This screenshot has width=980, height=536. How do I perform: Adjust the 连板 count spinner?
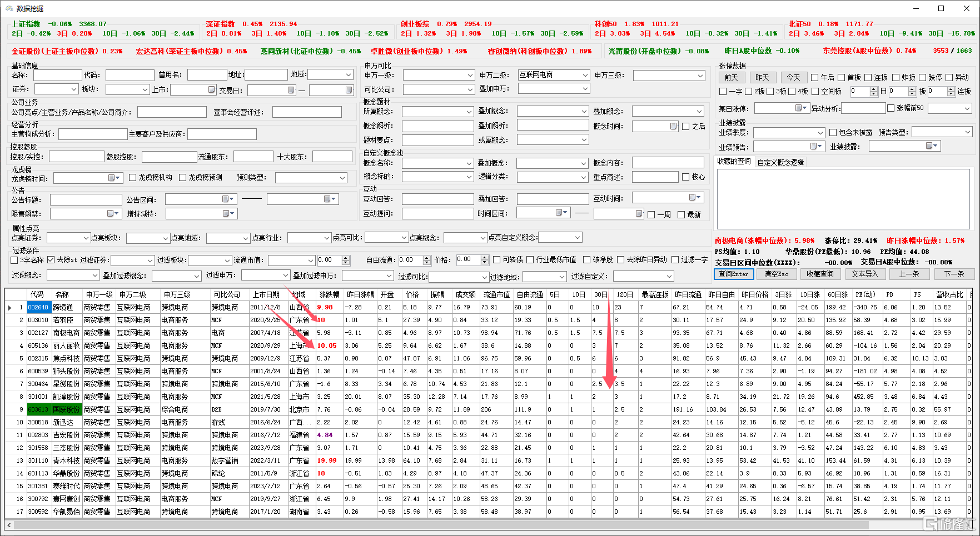[x=951, y=91]
